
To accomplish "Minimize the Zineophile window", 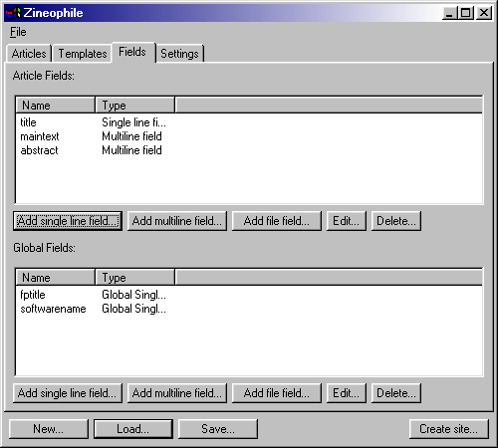I will point(449,13).
